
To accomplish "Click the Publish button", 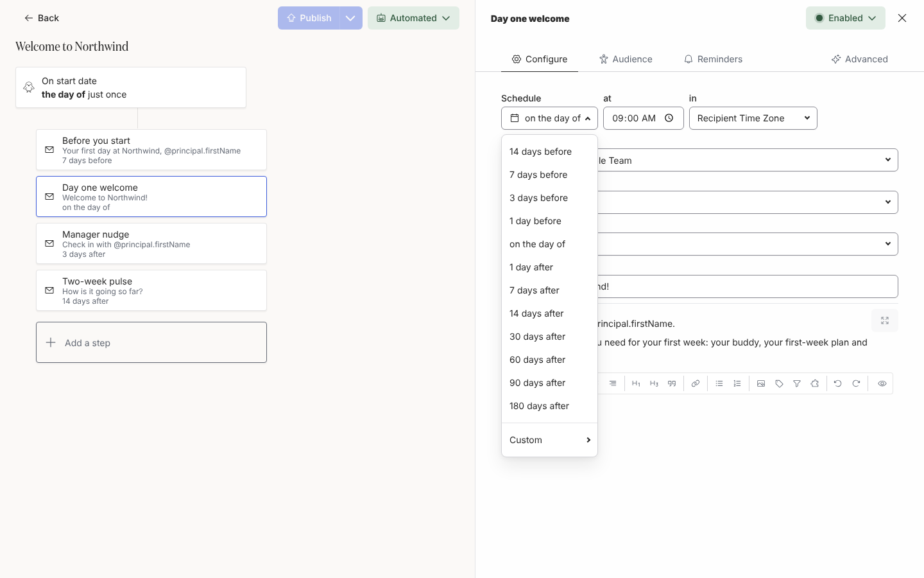I will pyautogui.click(x=309, y=18).
